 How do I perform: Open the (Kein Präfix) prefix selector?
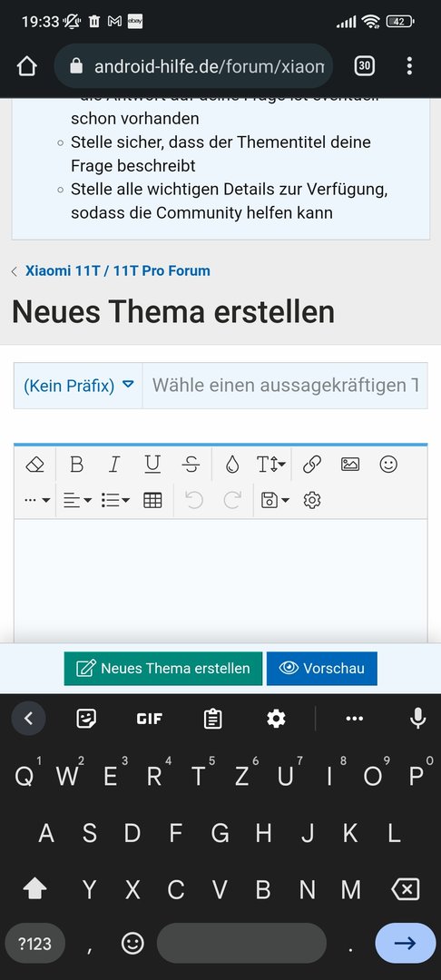tap(79, 386)
